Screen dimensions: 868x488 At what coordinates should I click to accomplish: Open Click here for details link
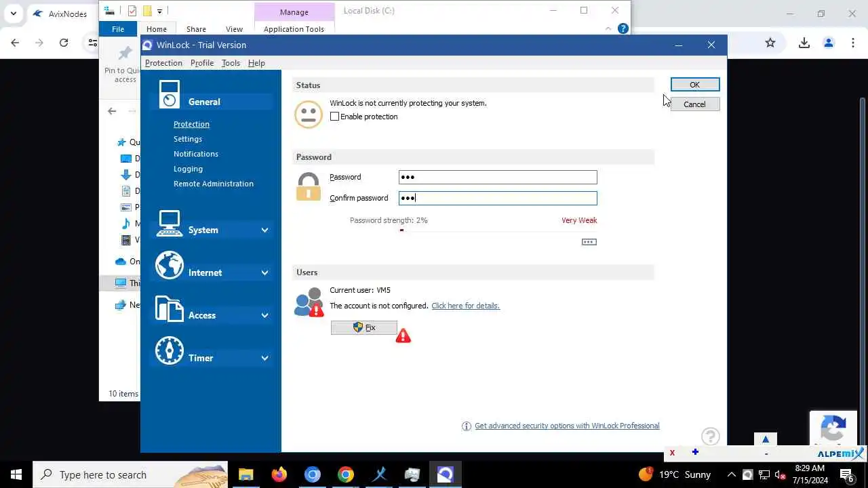(x=465, y=306)
